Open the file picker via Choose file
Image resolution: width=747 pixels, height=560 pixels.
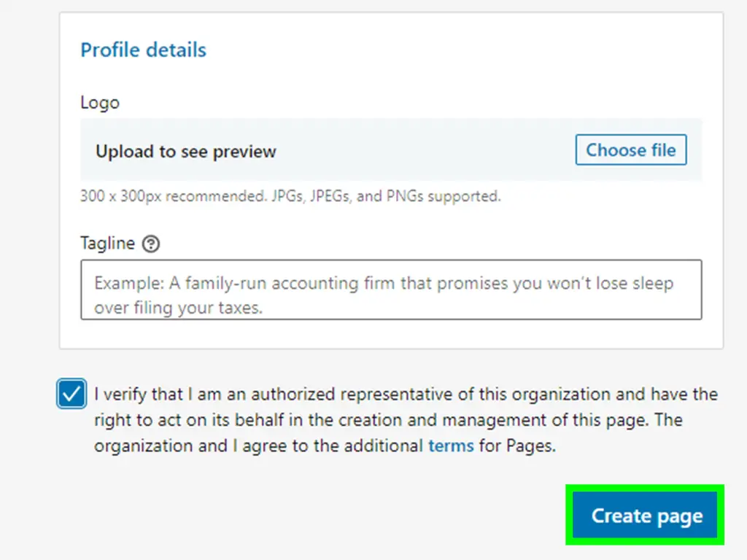click(x=630, y=149)
